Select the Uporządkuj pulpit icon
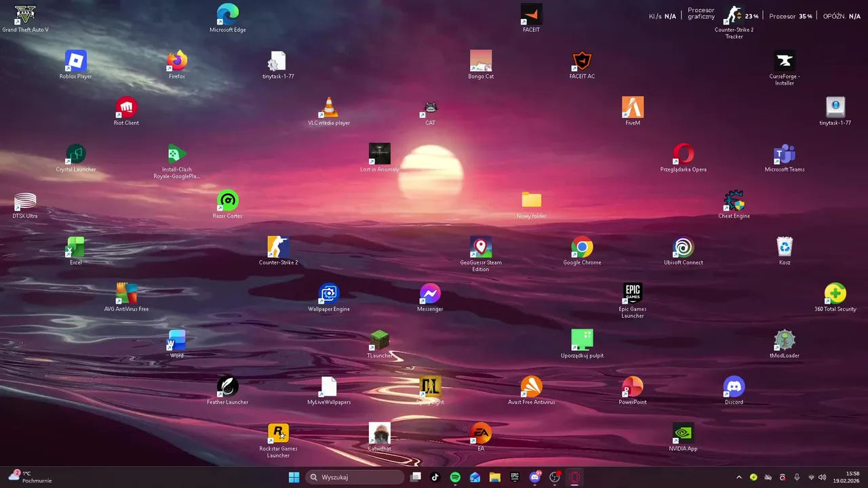Image resolution: width=868 pixels, height=488 pixels. (582, 344)
